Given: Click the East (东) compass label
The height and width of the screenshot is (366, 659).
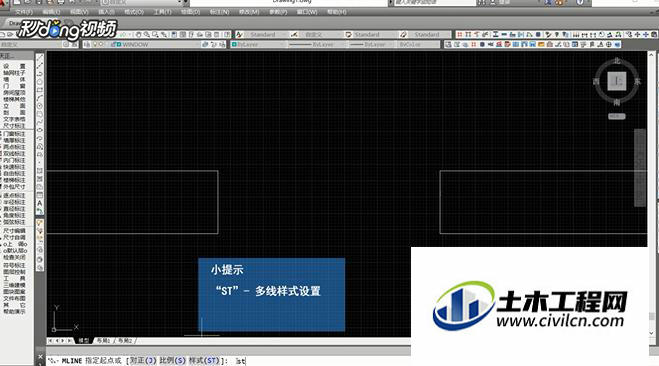Looking at the screenshot, I should 638,82.
